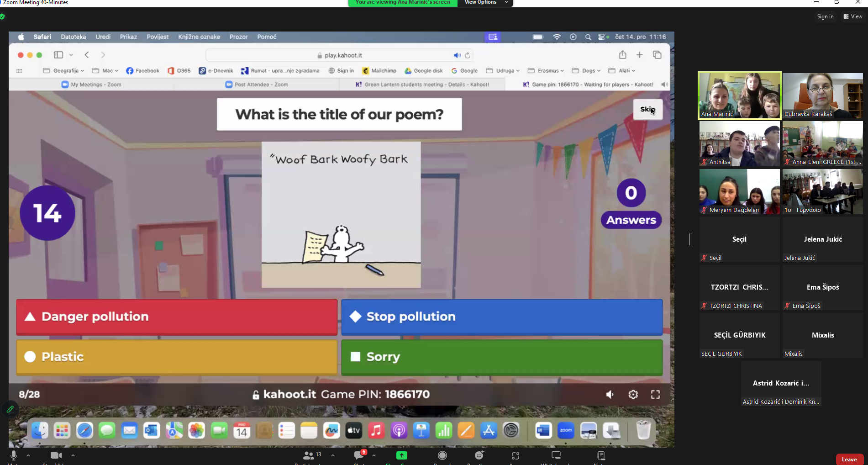Viewport: 868px width, 465px height.
Task: Show the Safari tab overview
Action: coord(657,55)
